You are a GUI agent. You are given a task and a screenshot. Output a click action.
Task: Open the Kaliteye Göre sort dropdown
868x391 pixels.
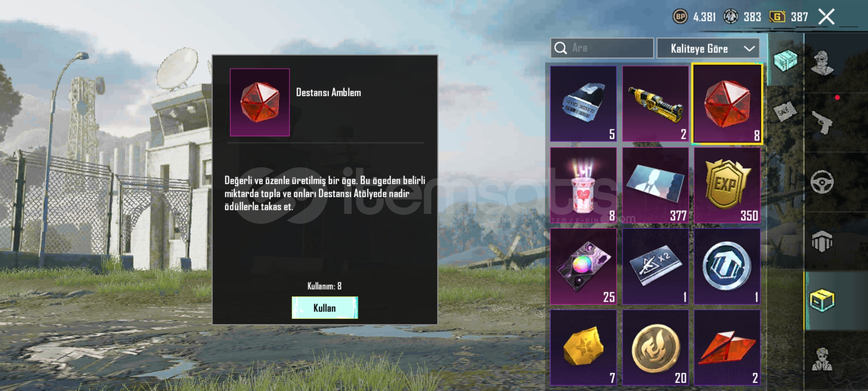coord(708,48)
